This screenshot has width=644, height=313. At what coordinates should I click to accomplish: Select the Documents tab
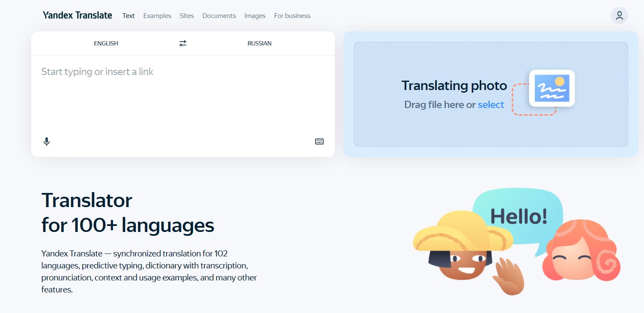click(x=219, y=16)
